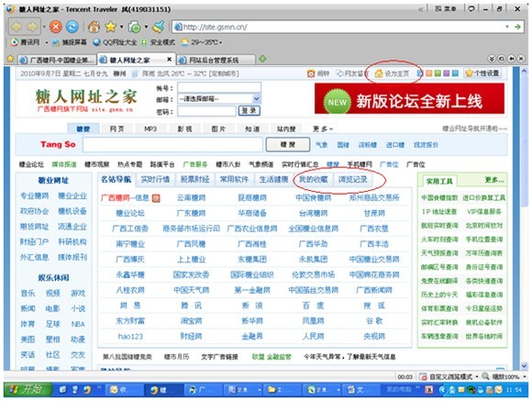532x401 pixels.
Task: Pick the green theme color swatch
Action: point(438,73)
